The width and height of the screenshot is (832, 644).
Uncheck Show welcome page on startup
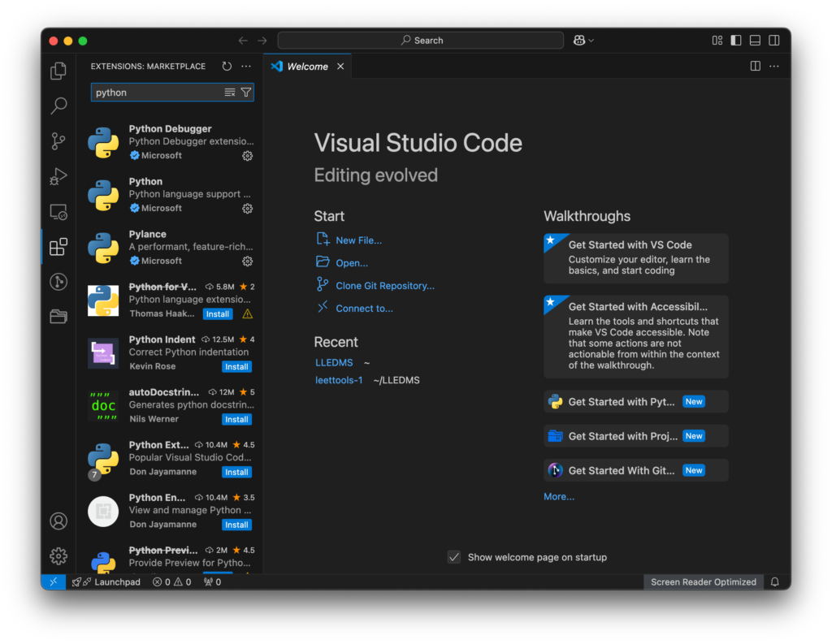point(454,558)
